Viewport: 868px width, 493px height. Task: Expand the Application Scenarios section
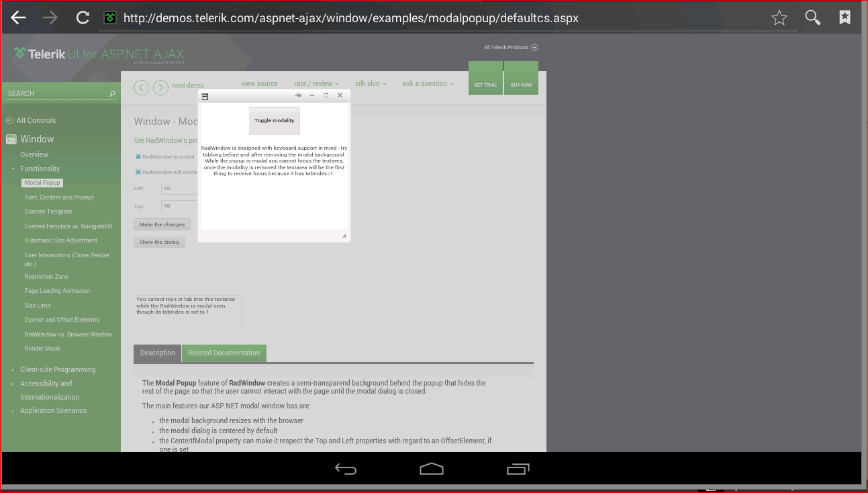point(13,411)
